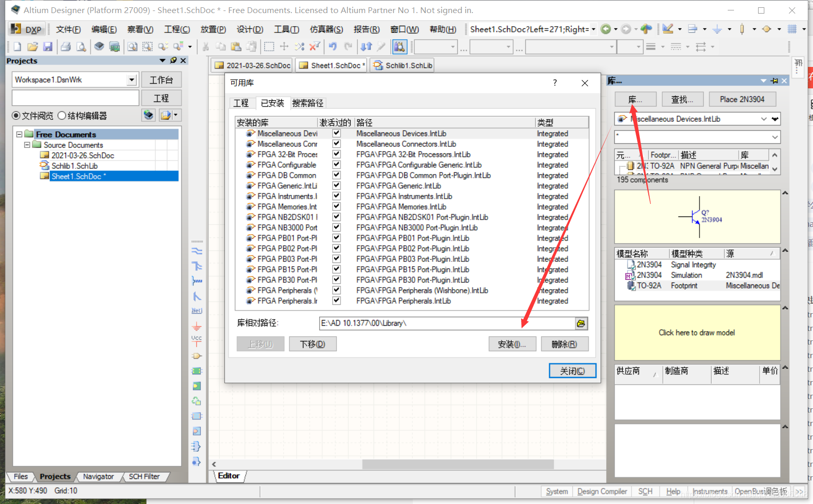
Task: Click the DXP system menu button
Action: pyautogui.click(x=26, y=29)
